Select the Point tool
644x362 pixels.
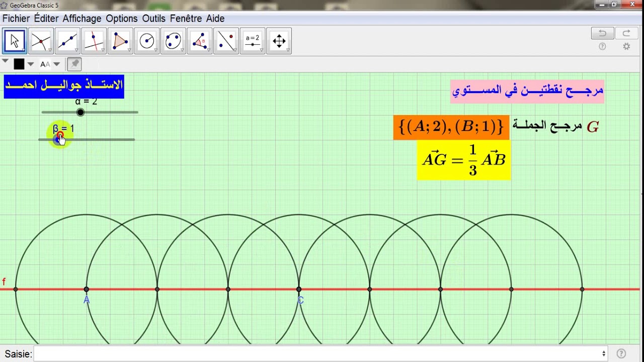(x=41, y=41)
